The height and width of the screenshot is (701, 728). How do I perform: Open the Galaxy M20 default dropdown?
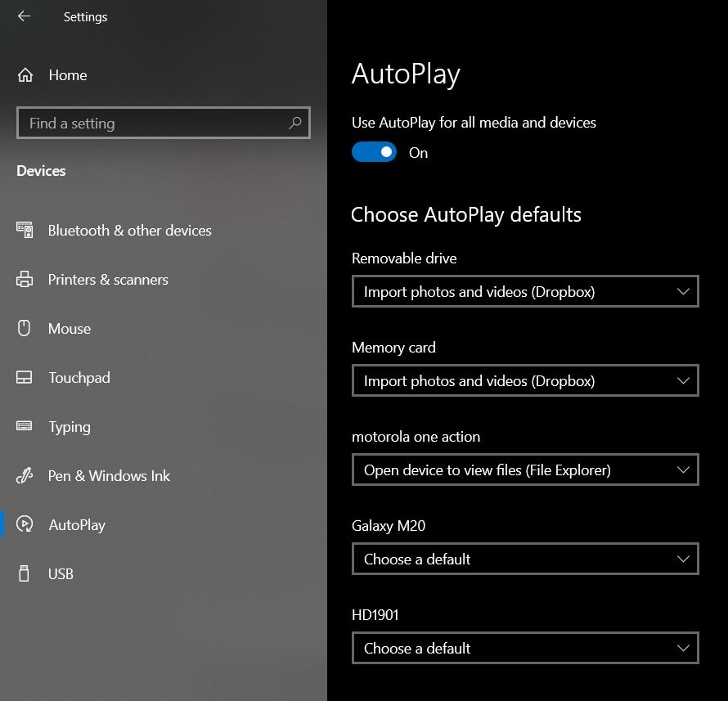tap(525, 559)
